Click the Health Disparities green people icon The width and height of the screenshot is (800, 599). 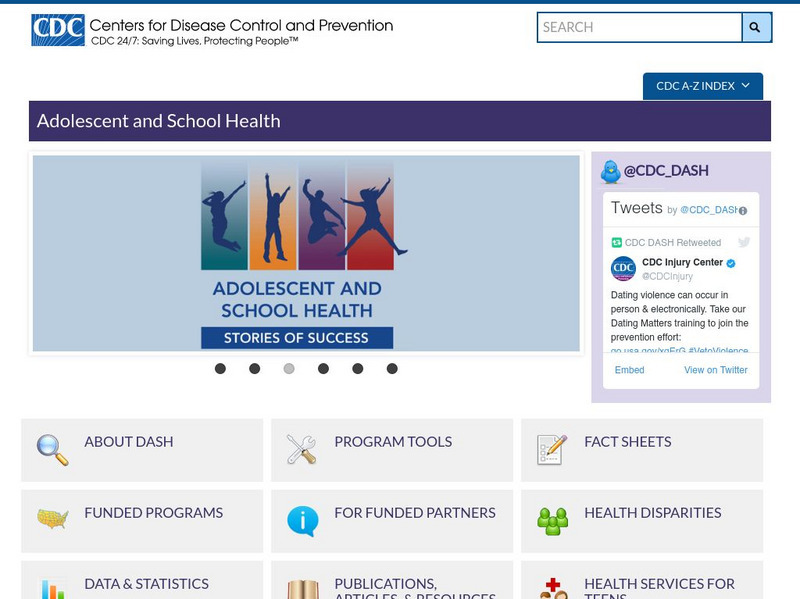[552, 521]
